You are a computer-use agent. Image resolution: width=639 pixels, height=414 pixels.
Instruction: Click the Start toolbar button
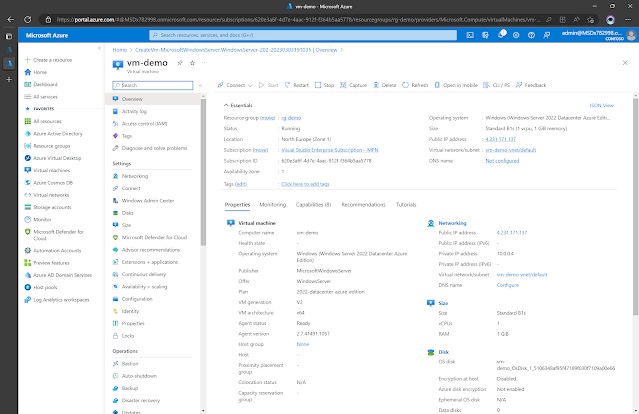pyautogui.click(x=268, y=85)
